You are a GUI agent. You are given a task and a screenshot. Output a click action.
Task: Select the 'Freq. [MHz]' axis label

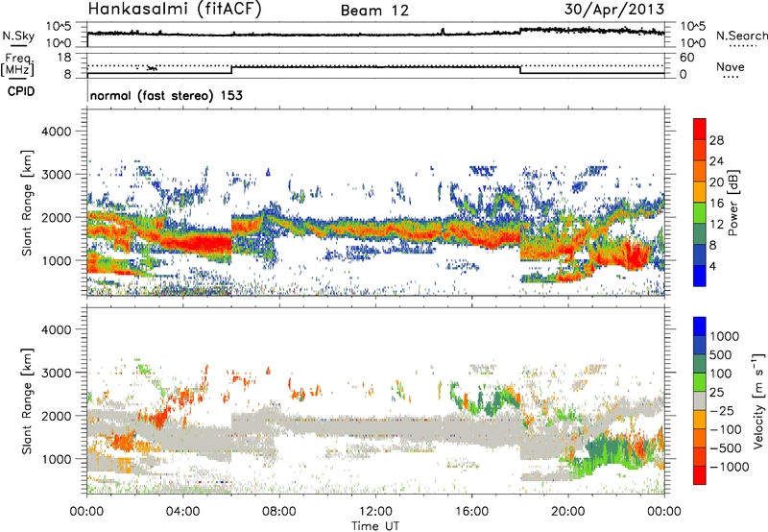point(17,65)
